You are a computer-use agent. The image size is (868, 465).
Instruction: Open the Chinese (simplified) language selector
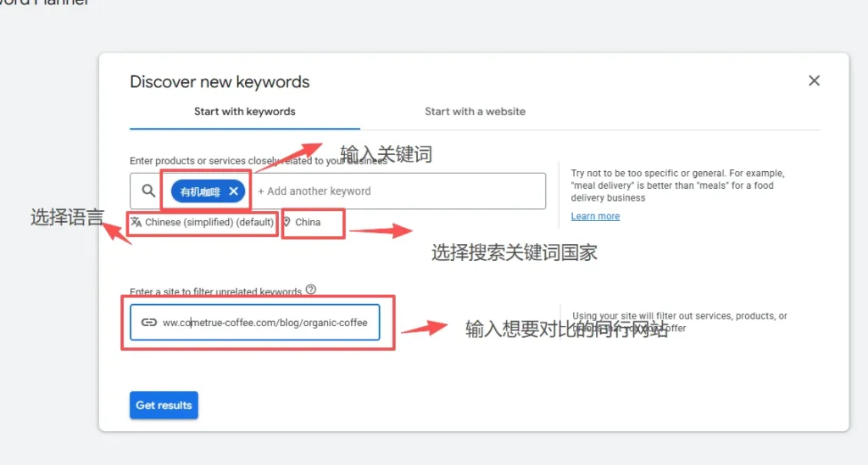point(209,222)
